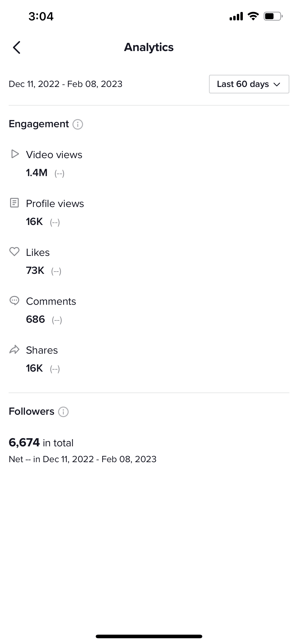Tap the 6,674 followers total
Image resolution: width=298 pixels, height=644 pixels.
click(24, 443)
